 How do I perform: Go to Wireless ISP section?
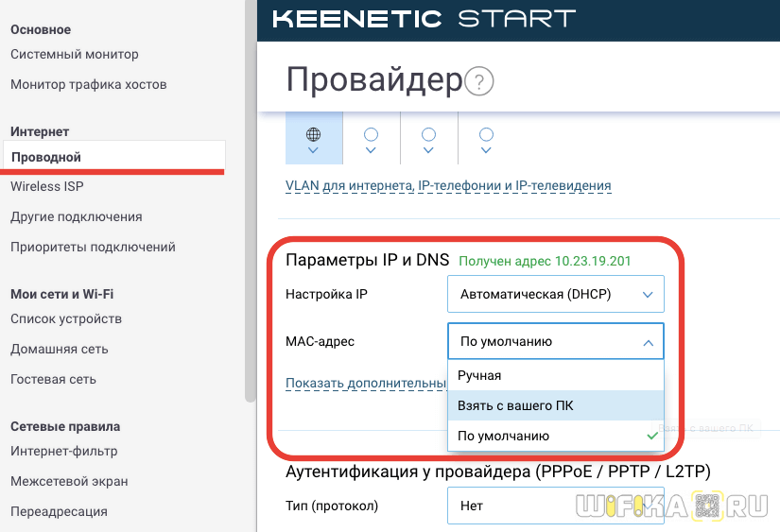point(47,186)
